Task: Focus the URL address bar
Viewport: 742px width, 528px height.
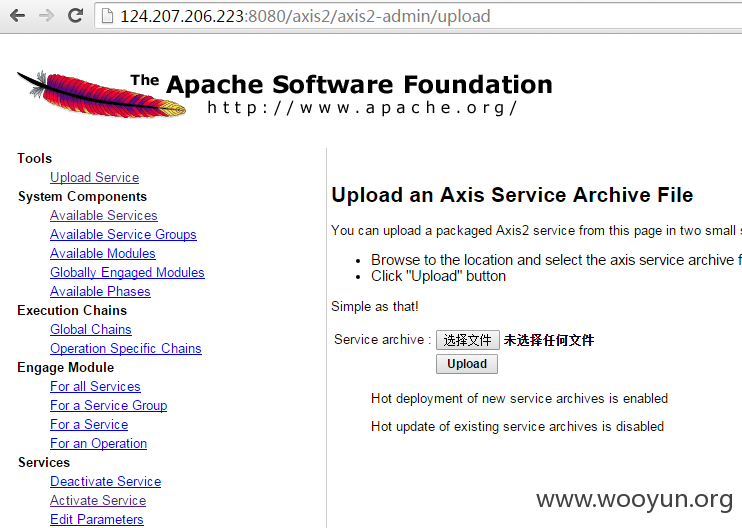Action: [419, 16]
